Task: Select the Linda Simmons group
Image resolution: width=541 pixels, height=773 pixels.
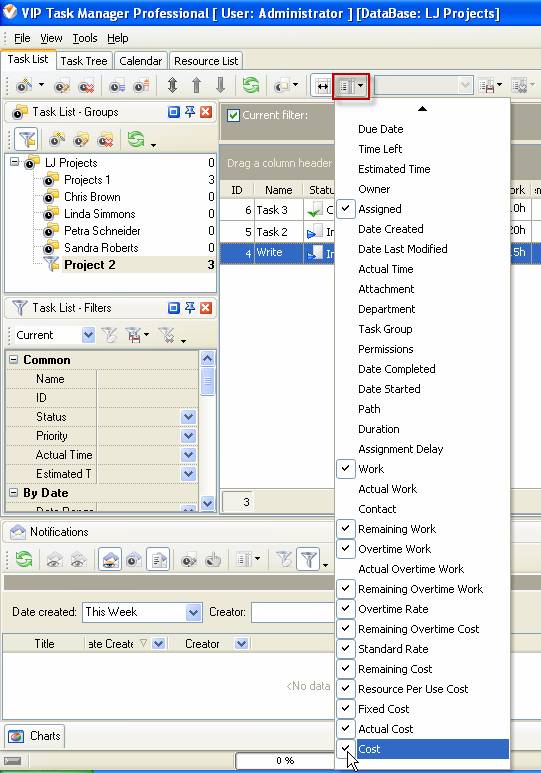Action: coord(100,214)
